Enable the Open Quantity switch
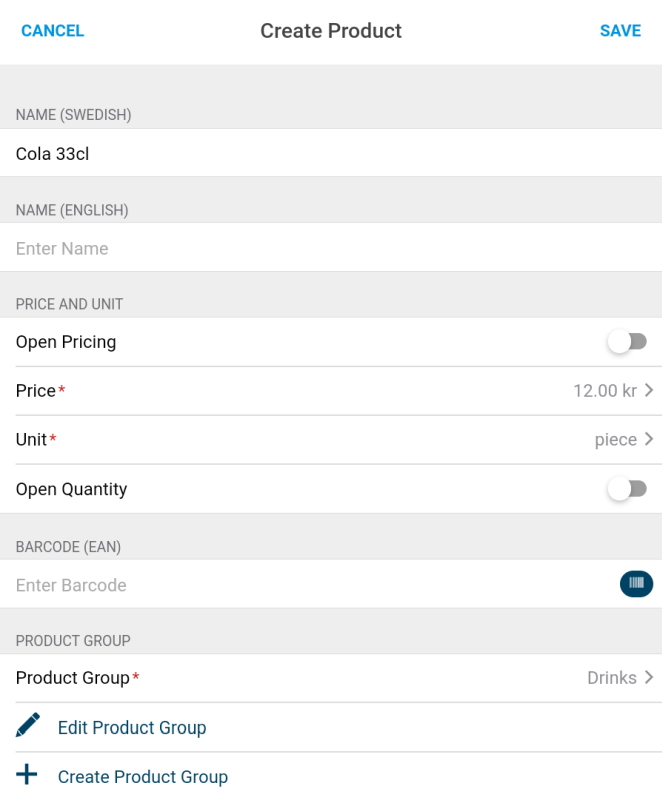Viewport: 662px width, 797px height. tap(627, 489)
